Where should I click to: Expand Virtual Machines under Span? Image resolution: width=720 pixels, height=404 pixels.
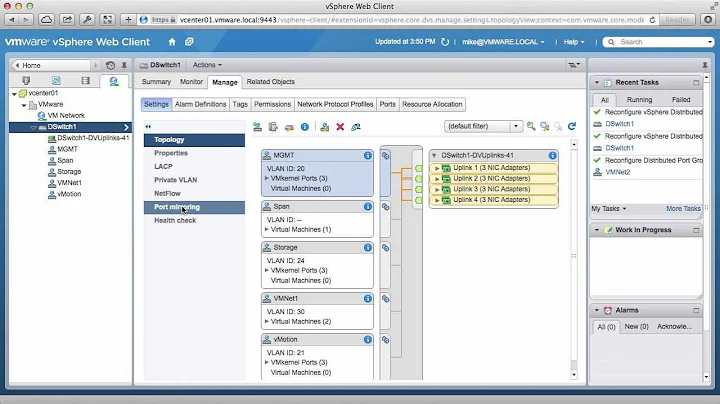point(267,229)
